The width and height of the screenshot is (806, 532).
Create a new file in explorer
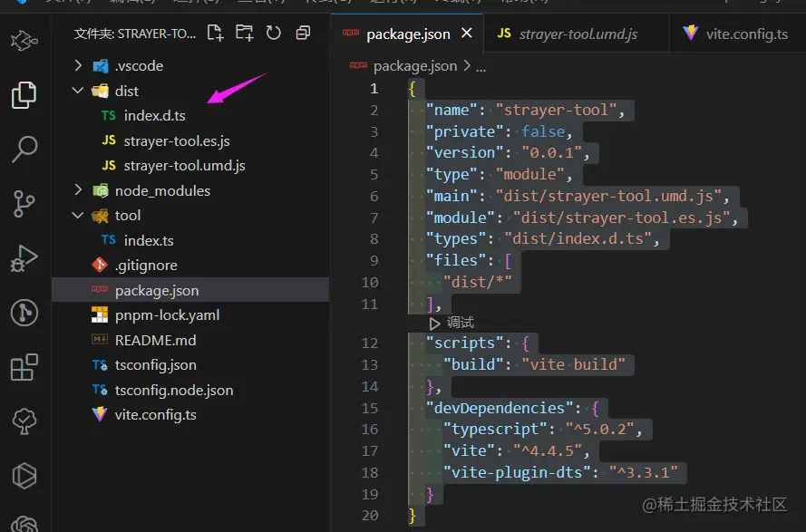pos(216,34)
